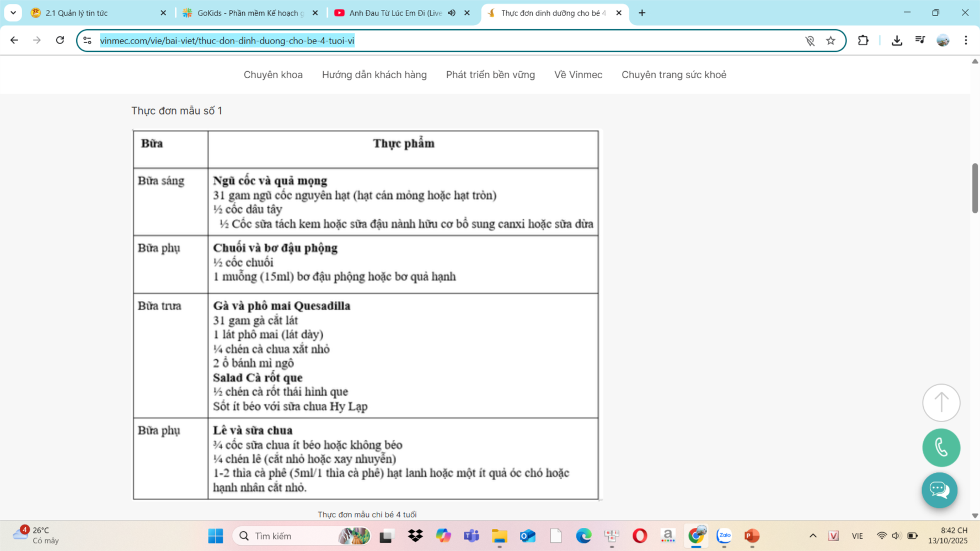Open the Chrome extensions puzzle icon

[x=863, y=41]
